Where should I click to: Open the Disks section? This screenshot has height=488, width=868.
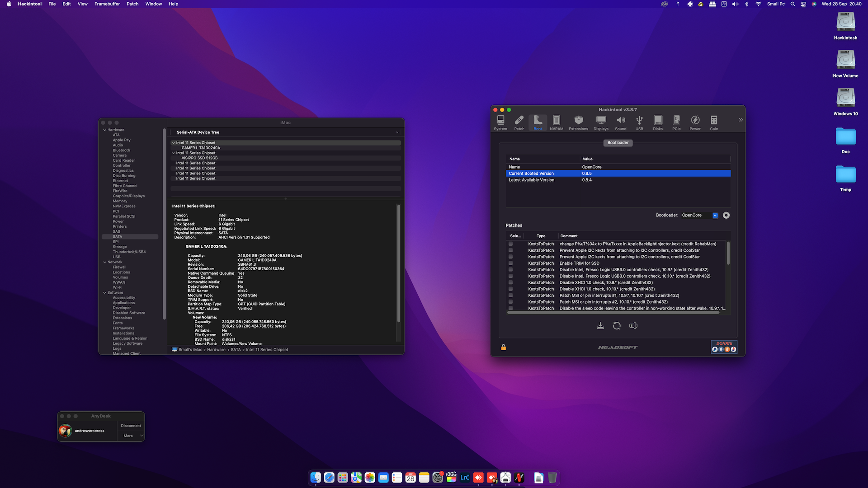pyautogui.click(x=658, y=122)
